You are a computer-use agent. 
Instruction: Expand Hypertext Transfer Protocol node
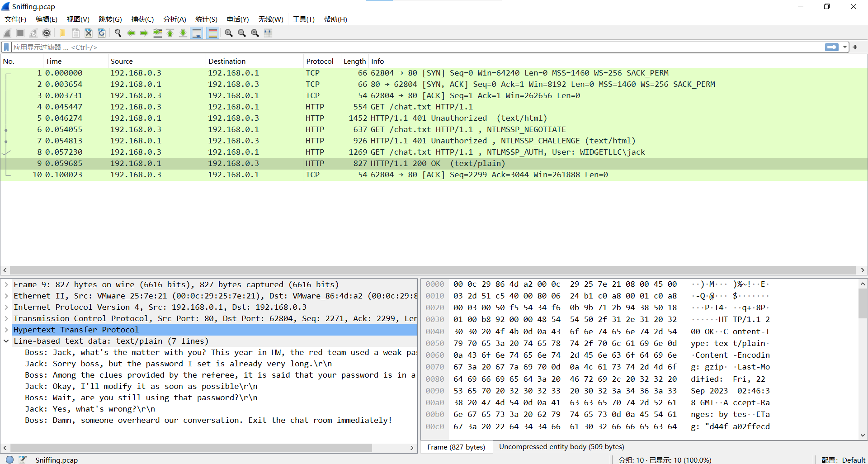point(6,330)
